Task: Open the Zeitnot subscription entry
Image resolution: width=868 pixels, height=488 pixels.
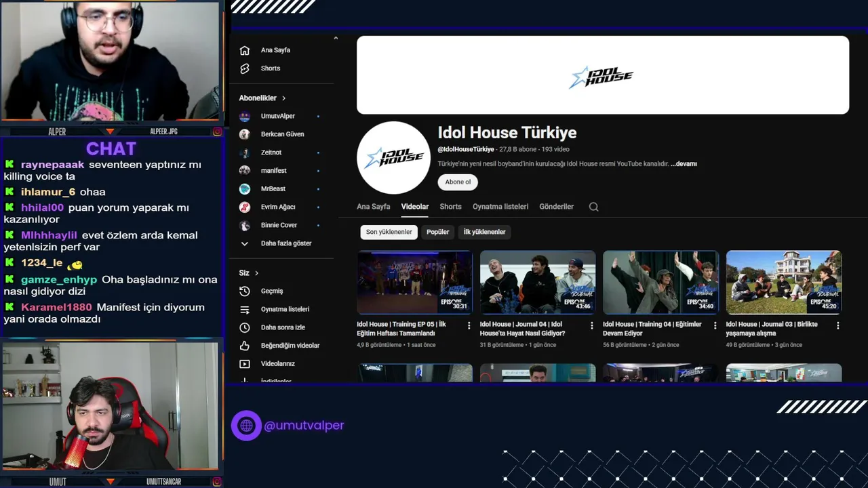Action: click(x=280, y=152)
